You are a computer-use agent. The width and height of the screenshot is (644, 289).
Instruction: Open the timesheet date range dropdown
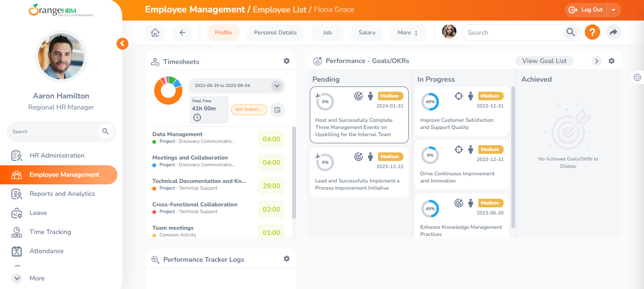276,86
